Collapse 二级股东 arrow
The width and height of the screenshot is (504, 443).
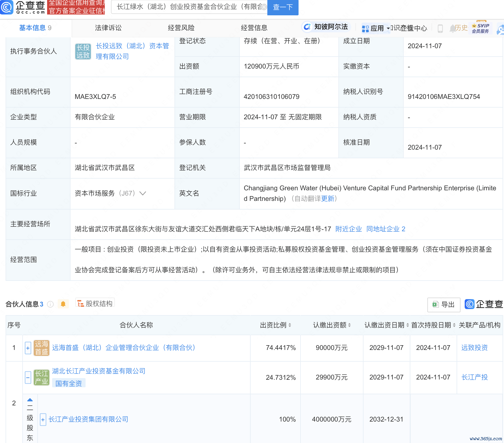(x=30, y=400)
